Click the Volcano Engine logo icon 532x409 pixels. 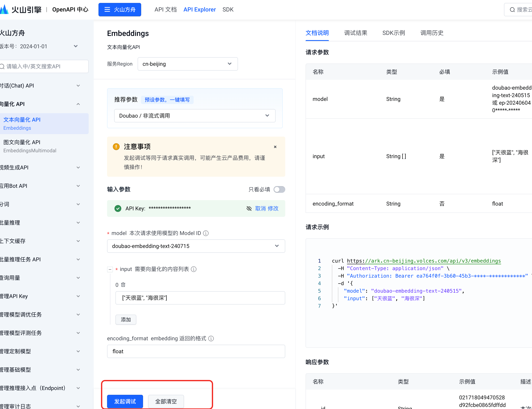click(x=4, y=9)
